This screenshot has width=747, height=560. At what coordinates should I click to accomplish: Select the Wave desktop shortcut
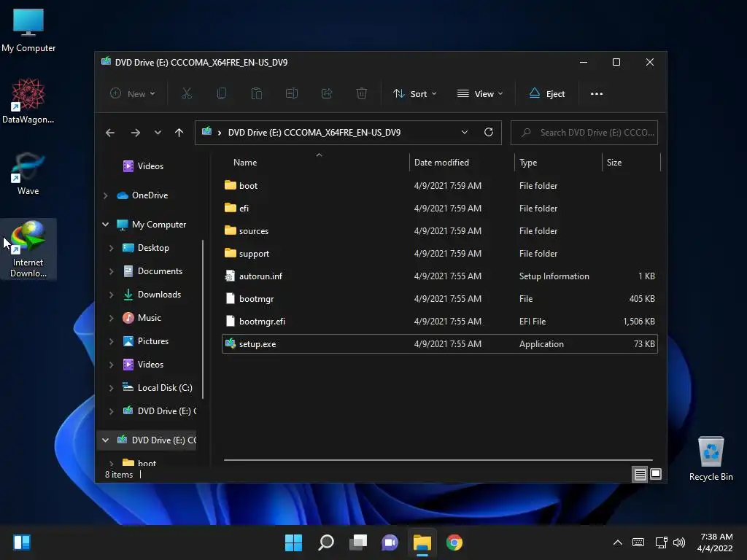pyautogui.click(x=28, y=174)
